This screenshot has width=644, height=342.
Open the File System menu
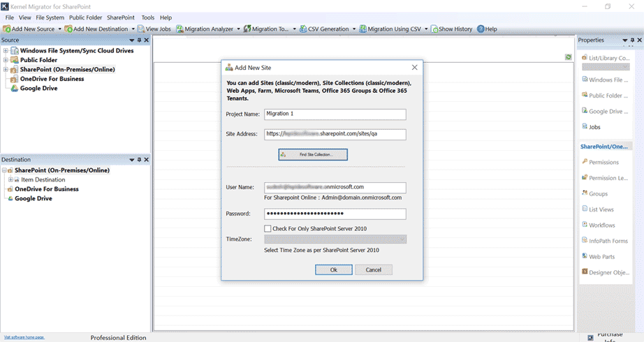click(50, 17)
